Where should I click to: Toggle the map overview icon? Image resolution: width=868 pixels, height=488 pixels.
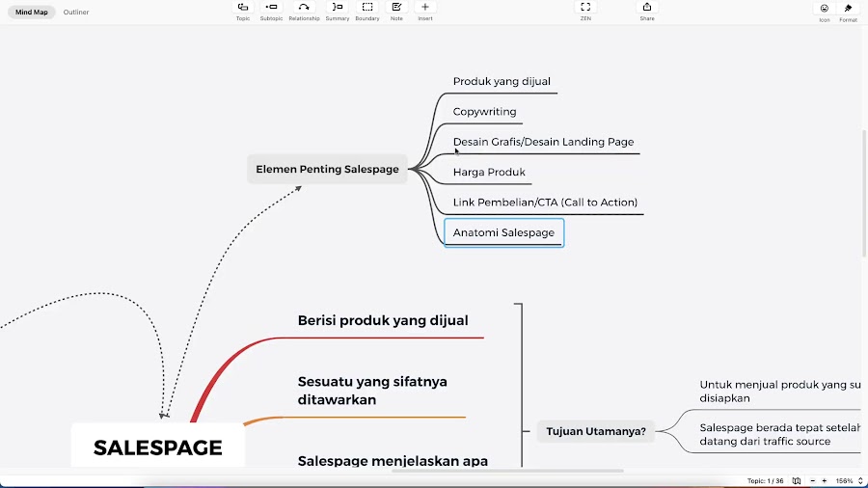(x=797, y=481)
